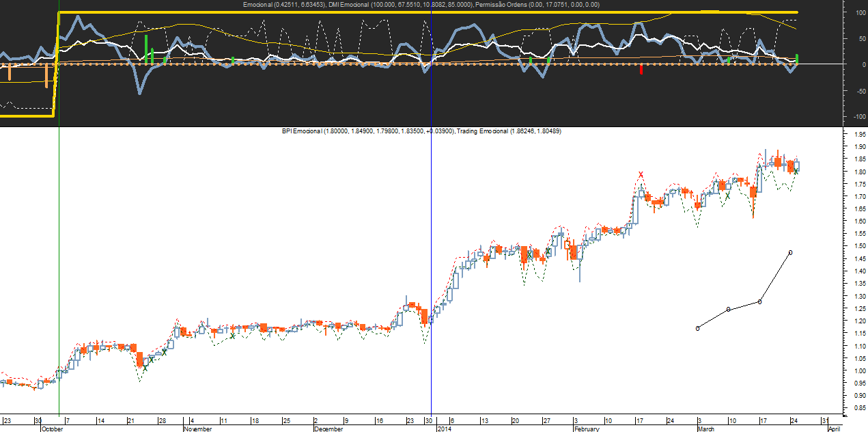Select the first circle on black trend line
This screenshot has width=868, height=432.
tap(697, 328)
